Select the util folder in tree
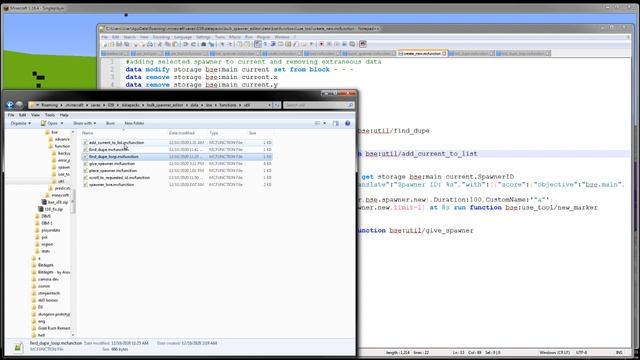This screenshot has height=360, width=640. click(x=61, y=181)
